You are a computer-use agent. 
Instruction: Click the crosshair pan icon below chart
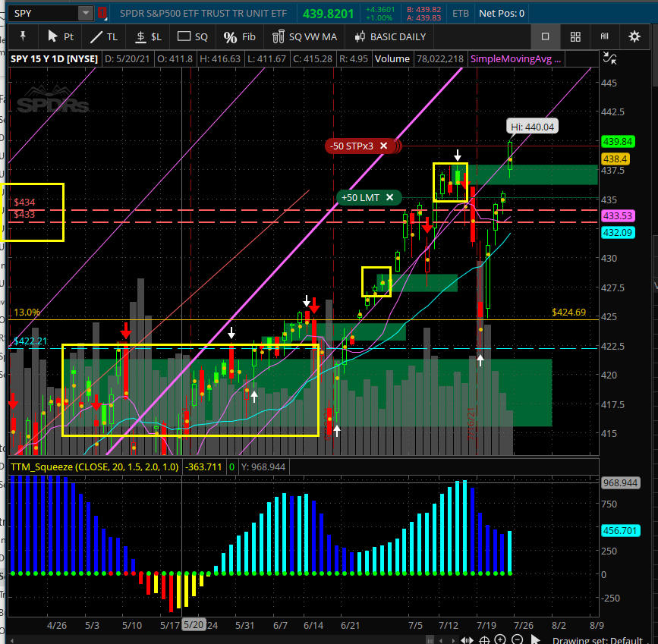point(484,639)
